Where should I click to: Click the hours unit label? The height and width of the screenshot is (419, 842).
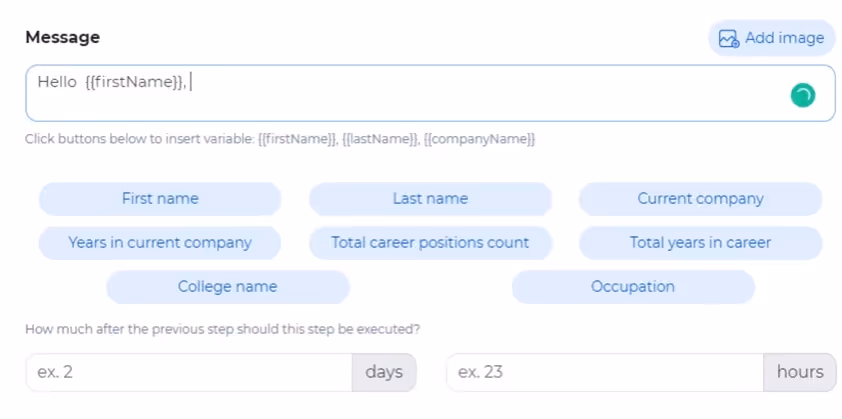(x=800, y=372)
